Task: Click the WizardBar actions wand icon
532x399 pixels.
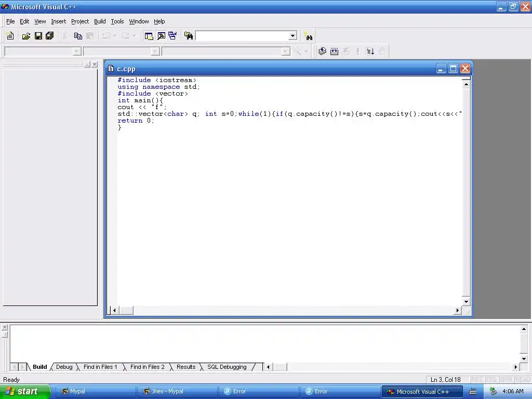Action: (297, 51)
